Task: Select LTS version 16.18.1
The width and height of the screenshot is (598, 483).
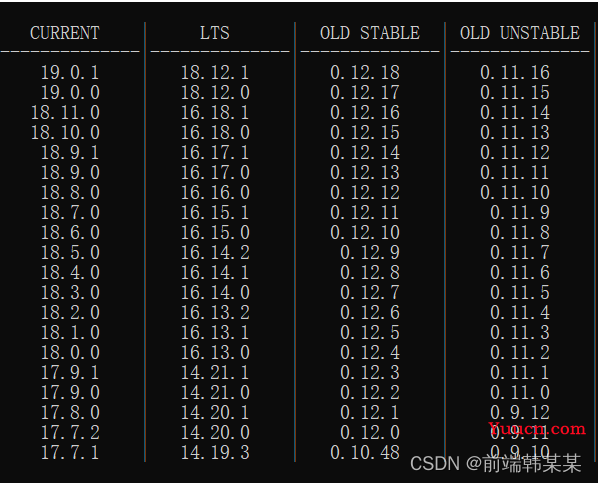Action: pyautogui.click(x=215, y=113)
